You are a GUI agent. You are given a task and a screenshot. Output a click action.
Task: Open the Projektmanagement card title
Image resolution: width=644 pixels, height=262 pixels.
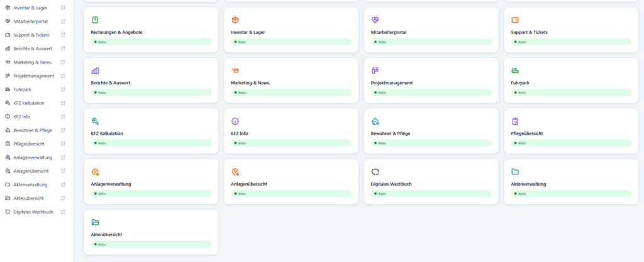click(392, 83)
